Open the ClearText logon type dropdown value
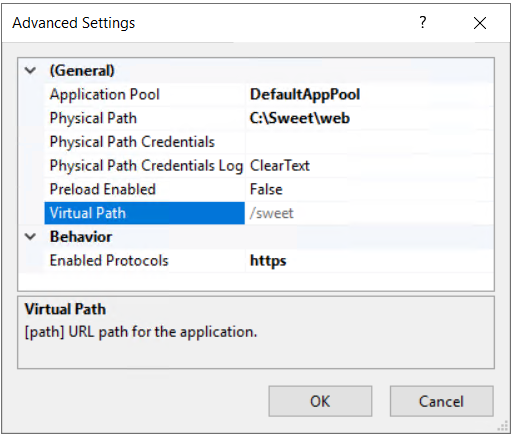Screen dimensions: 512x435 point(369,166)
